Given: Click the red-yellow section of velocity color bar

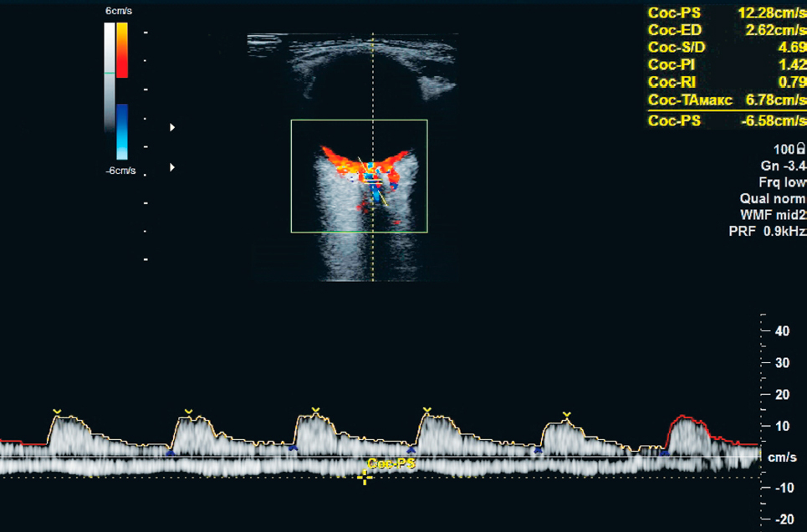Looking at the screenshot, I should click(x=122, y=50).
